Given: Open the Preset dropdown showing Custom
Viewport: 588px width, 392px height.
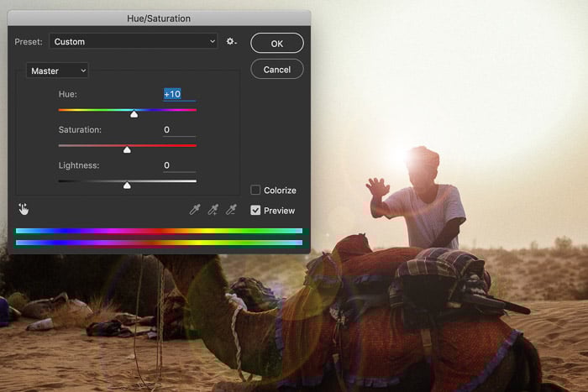Looking at the screenshot, I should coord(134,41).
